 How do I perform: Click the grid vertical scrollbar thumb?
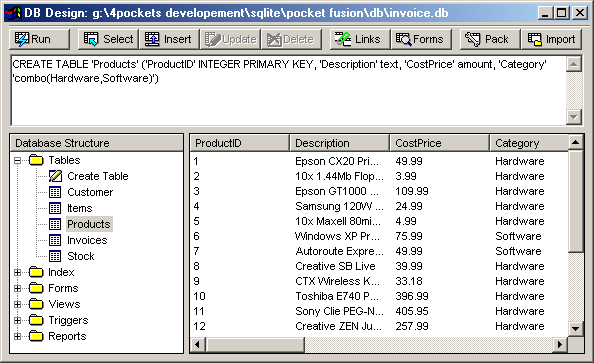576,201
